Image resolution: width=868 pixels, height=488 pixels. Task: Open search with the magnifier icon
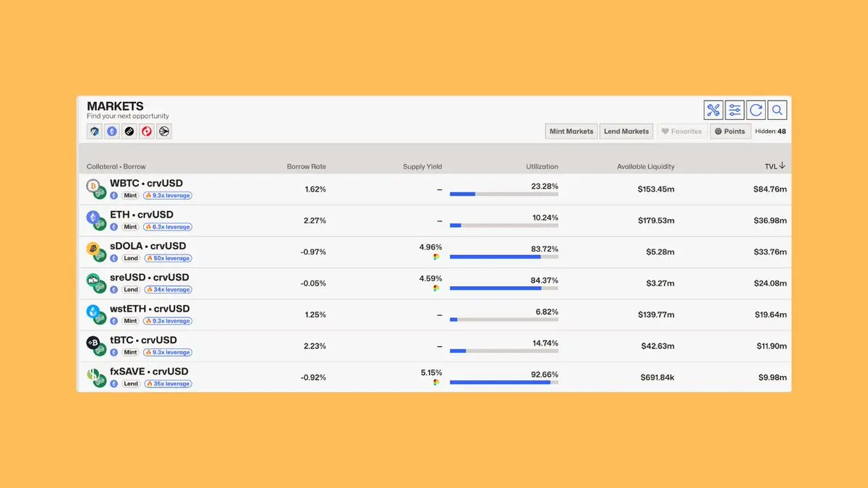(x=777, y=110)
